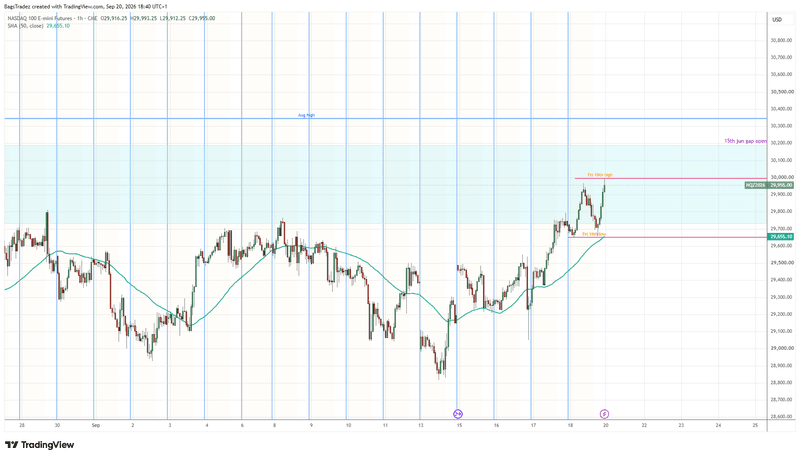
Task: Click the open value O29,916.25 in legend
Action: [115, 18]
